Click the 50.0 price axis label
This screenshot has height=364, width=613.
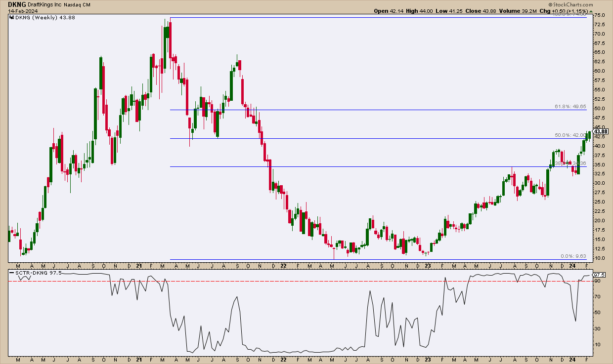tap(600, 109)
